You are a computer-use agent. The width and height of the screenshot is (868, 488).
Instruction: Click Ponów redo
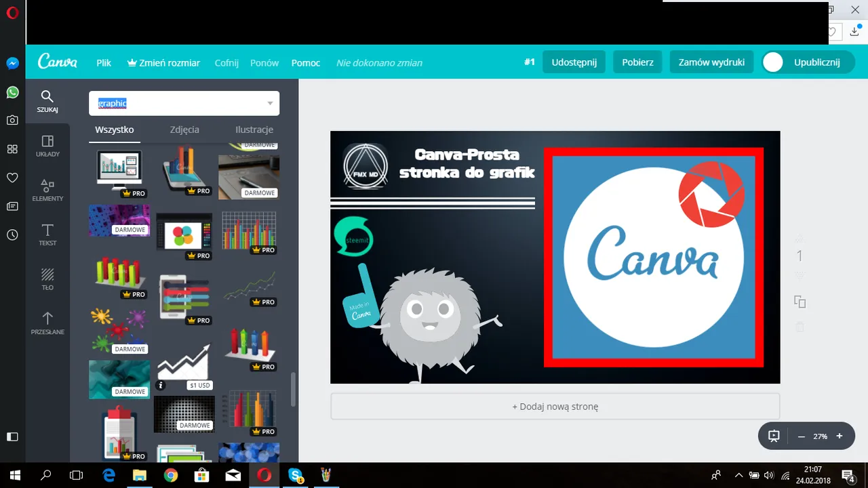[x=264, y=62]
